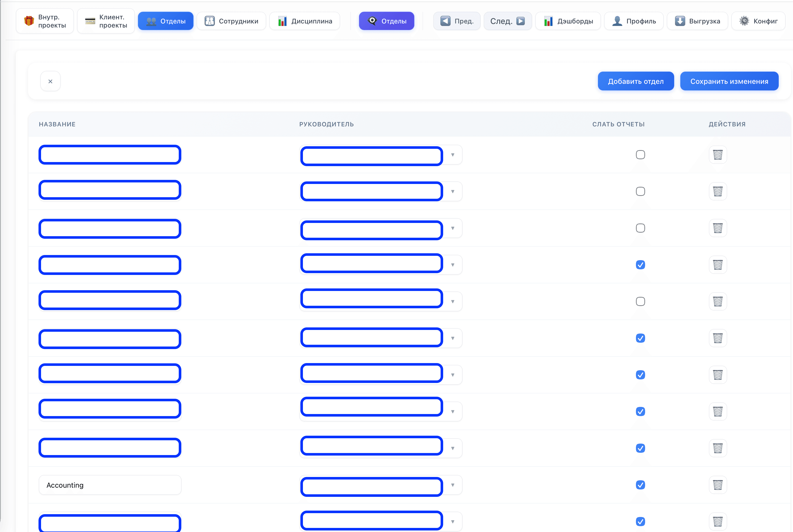Enable report reminders in first row
Image resolution: width=793 pixels, height=532 pixels.
(640, 155)
